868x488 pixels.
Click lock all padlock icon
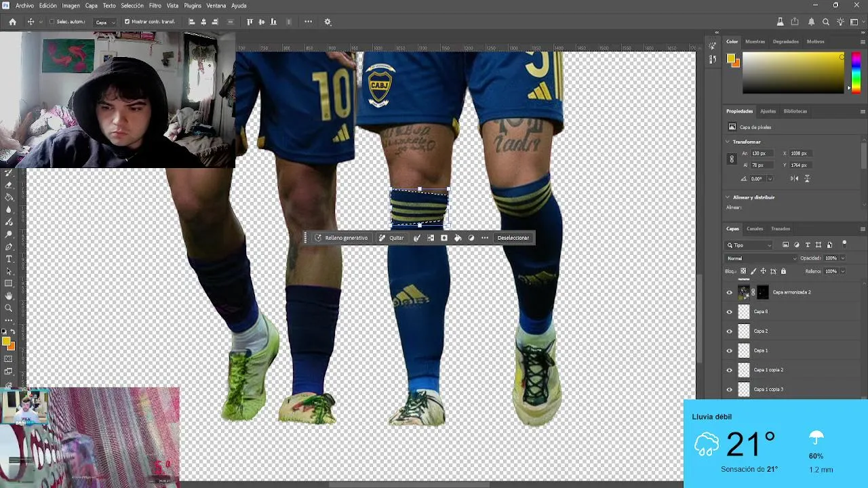click(783, 271)
